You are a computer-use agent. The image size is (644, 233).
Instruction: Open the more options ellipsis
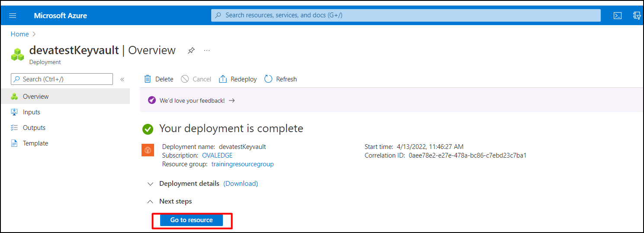pos(207,50)
